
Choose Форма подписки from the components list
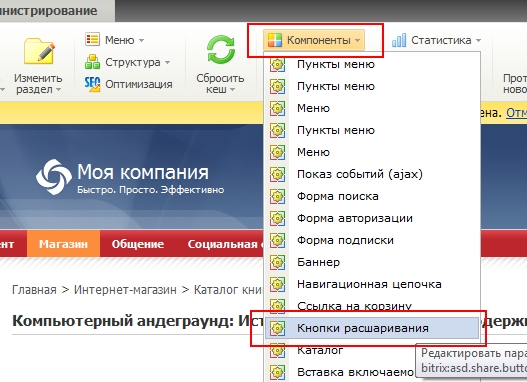pos(372,240)
